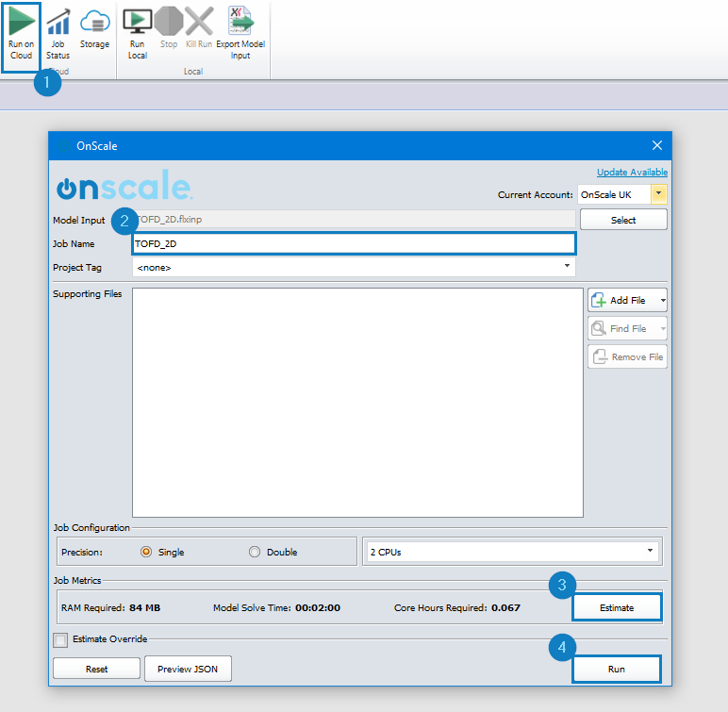Click the Update Available link
The image size is (728, 712).
[632, 173]
